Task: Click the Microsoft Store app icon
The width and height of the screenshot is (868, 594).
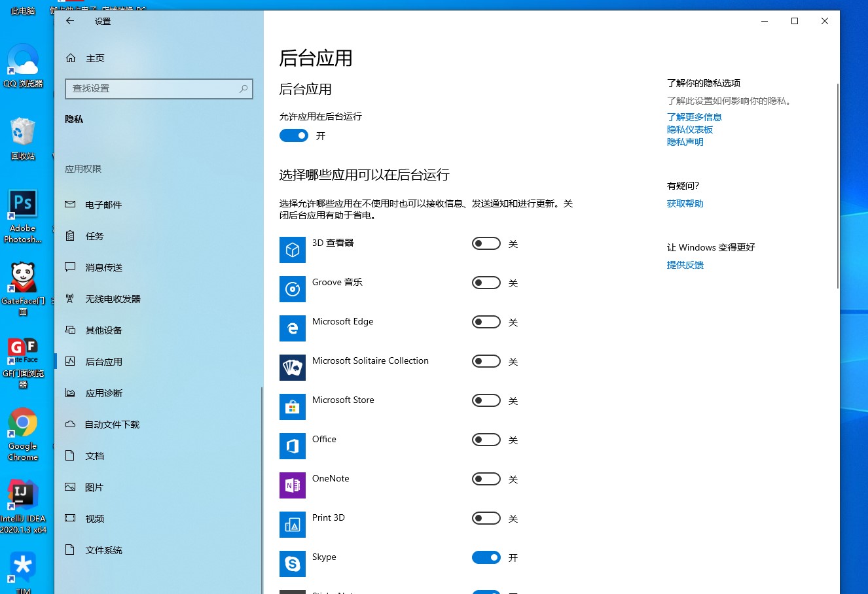Action: [x=292, y=407]
